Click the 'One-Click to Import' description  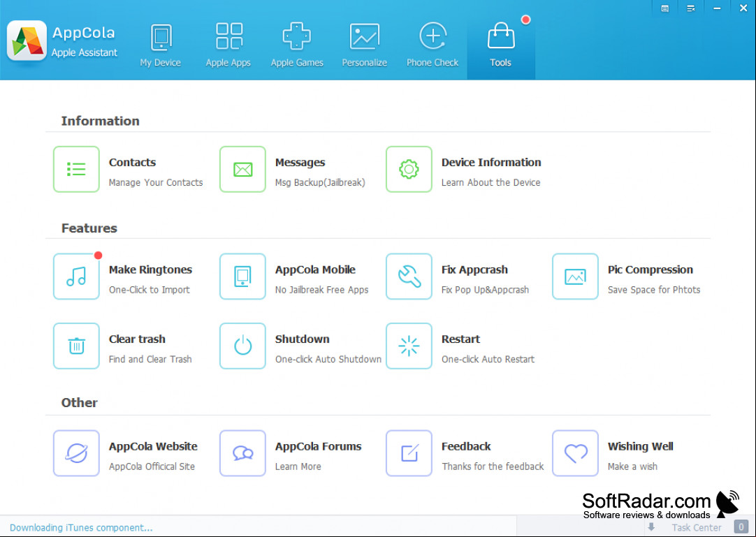(150, 290)
